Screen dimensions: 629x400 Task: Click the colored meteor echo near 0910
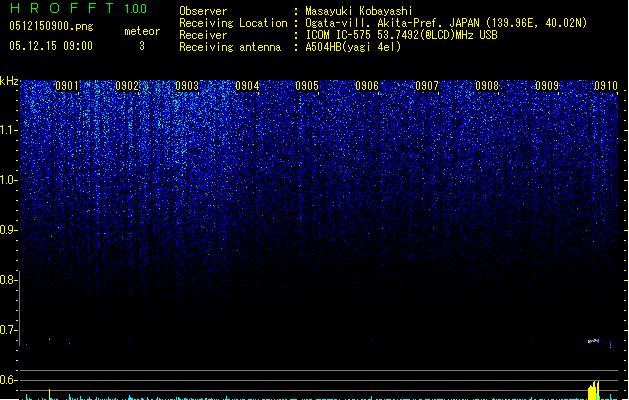(594, 341)
